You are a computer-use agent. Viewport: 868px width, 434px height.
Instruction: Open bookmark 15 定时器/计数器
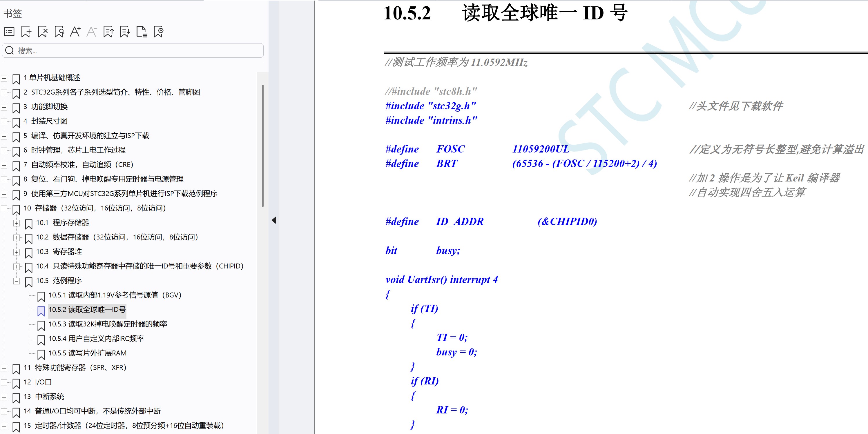[x=124, y=425]
